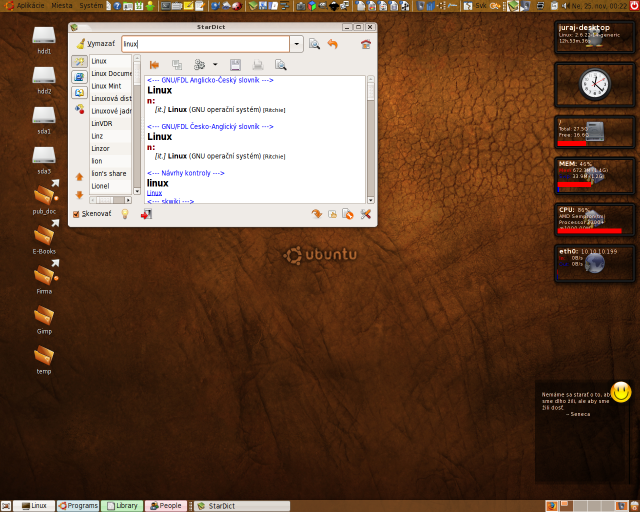Click word list vertical scrollbar down arrow
This screenshot has width=640, height=512.
pyautogui.click(x=137, y=191)
